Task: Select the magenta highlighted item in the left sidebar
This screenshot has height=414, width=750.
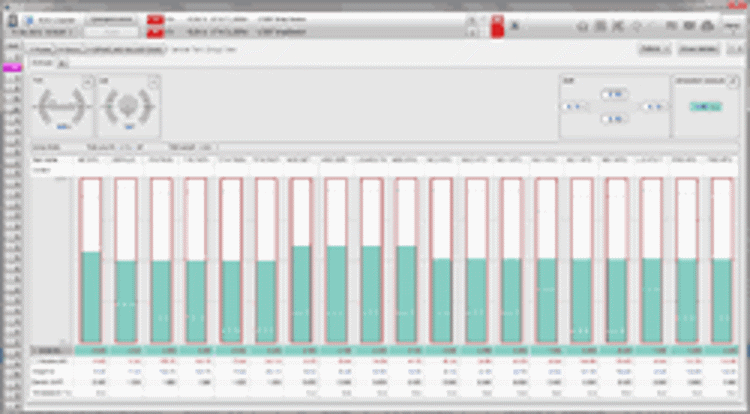Action: pos(12,67)
